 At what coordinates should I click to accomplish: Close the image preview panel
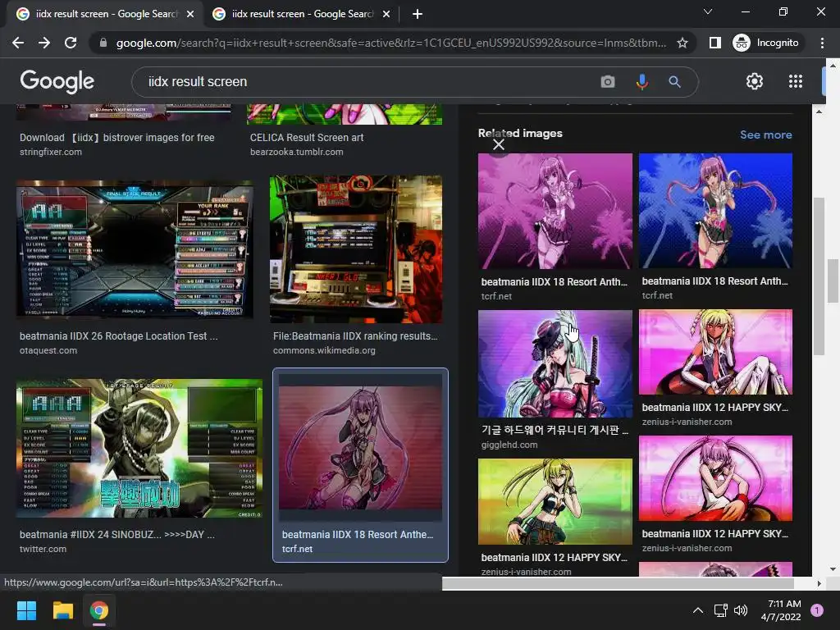click(x=499, y=144)
